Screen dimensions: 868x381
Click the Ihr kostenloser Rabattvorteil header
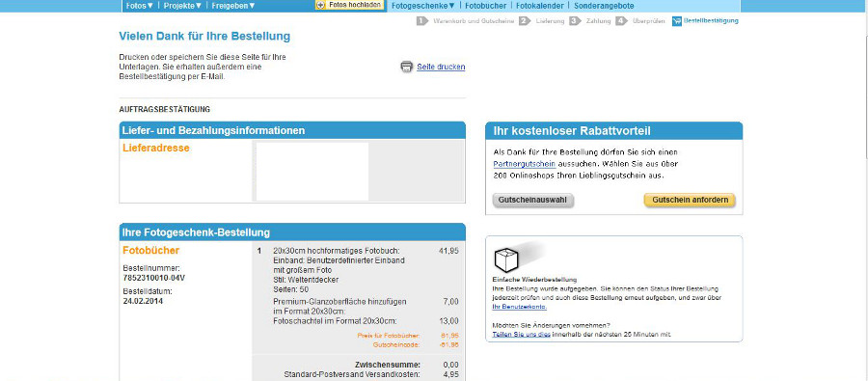coord(614,130)
